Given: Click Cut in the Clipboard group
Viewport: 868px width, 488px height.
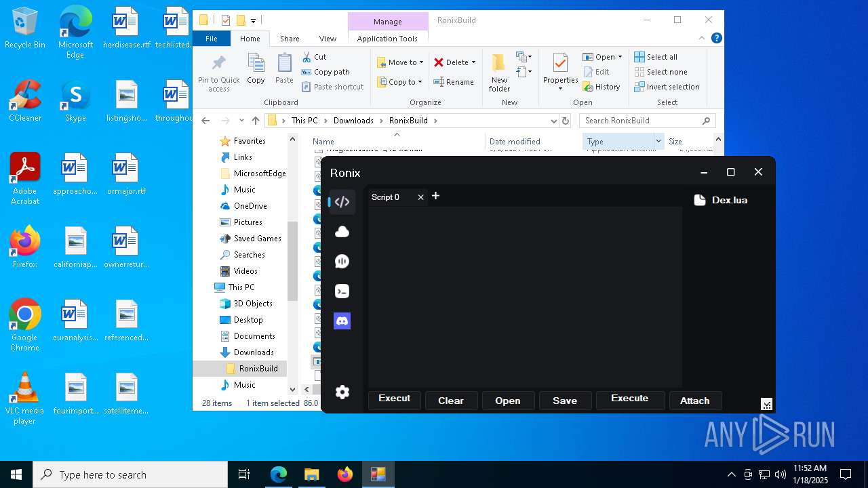Looking at the screenshot, I should (315, 57).
